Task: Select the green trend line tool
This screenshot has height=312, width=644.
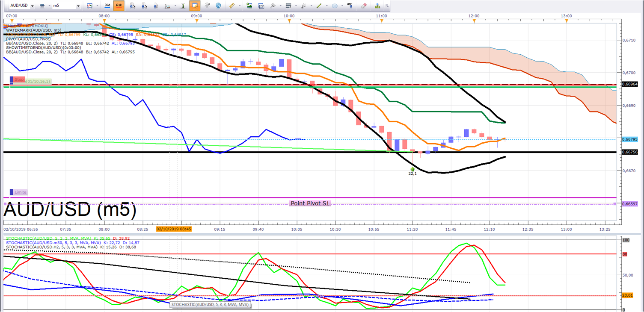Action: tap(319, 6)
